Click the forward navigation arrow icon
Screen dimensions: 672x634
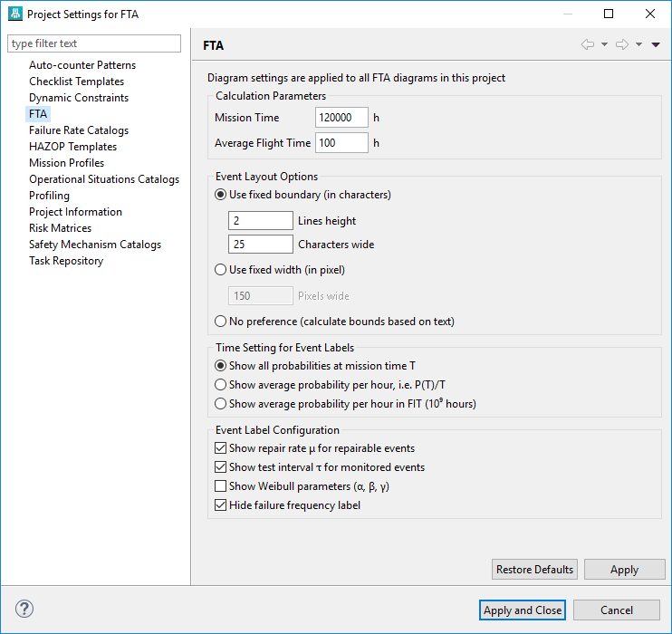622,44
